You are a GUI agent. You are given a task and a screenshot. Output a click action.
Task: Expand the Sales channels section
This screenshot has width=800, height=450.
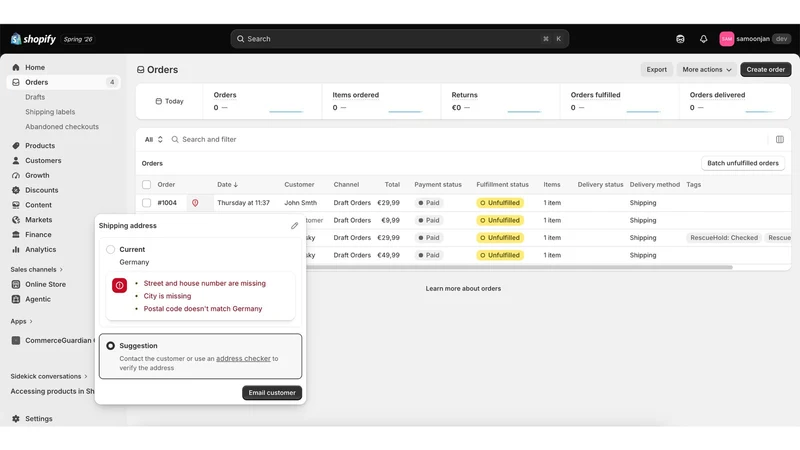[37, 269]
